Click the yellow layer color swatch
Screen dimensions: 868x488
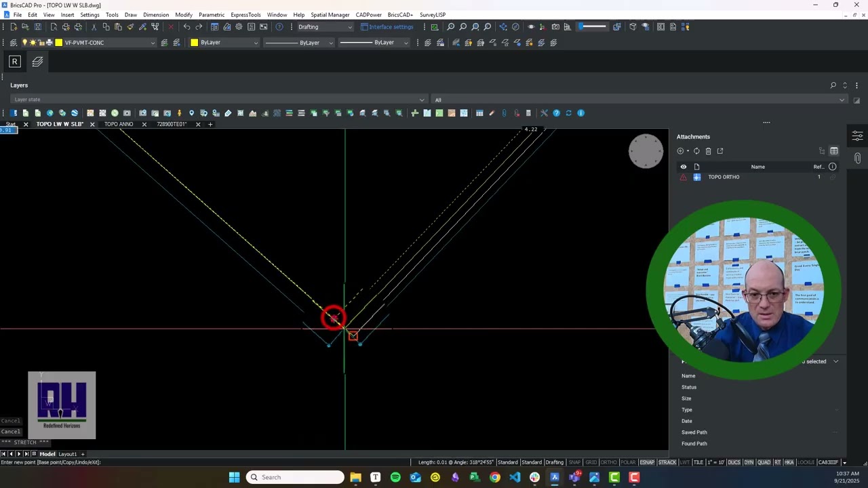coord(59,43)
